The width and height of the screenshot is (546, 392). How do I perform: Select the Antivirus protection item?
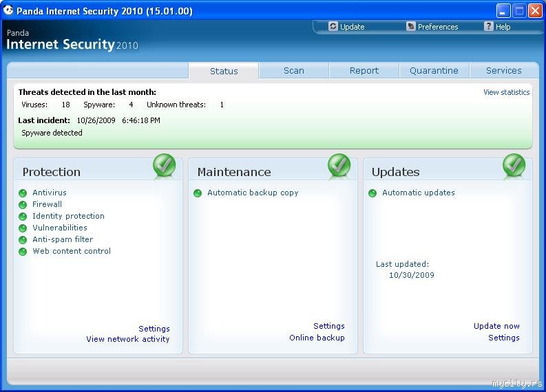50,193
